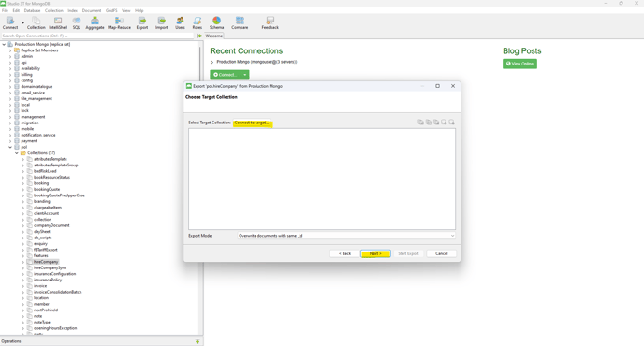Click the SQL toolbar icon
644x346 pixels.
[77, 23]
